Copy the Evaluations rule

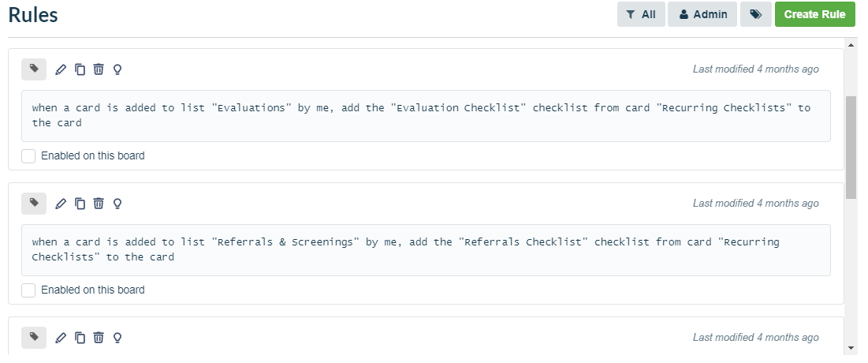(x=80, y=69)
